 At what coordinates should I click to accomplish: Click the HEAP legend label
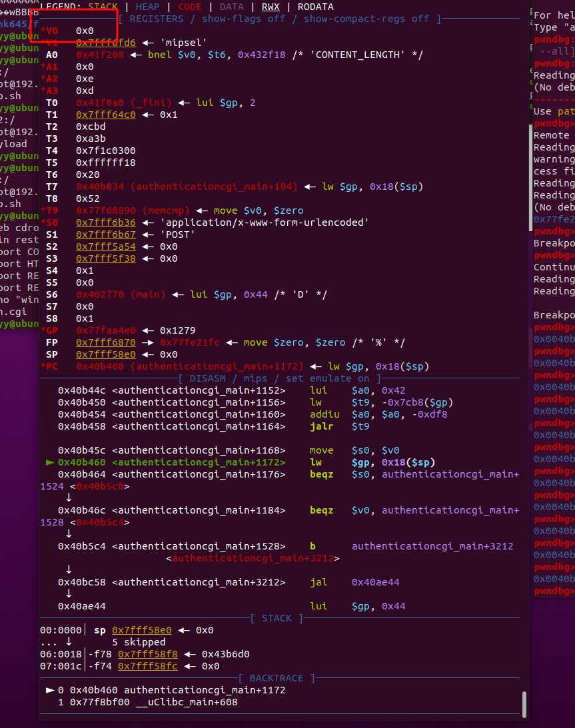point(148,7)
